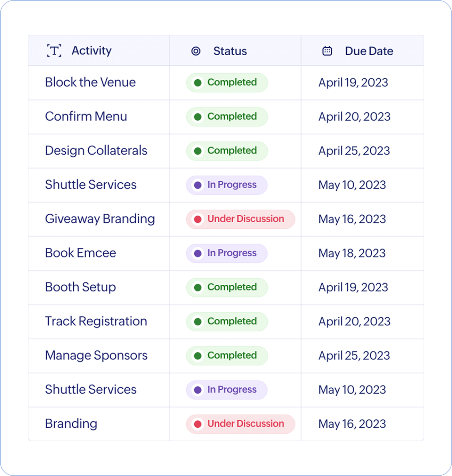Edit Design Collaterals due date April 25, 2023

354,151
